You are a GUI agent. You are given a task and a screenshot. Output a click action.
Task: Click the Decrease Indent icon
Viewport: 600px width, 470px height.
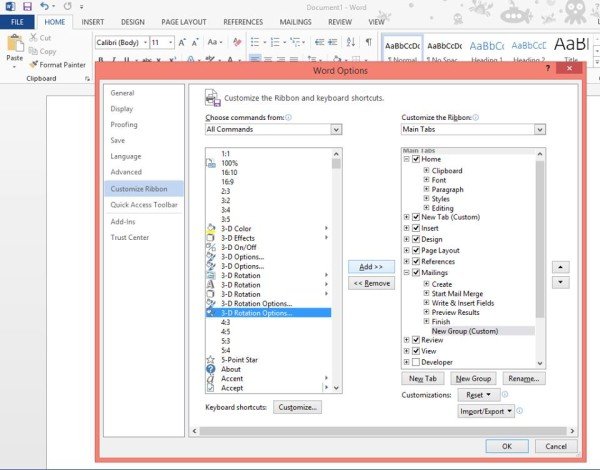click(x=319, y=42)
